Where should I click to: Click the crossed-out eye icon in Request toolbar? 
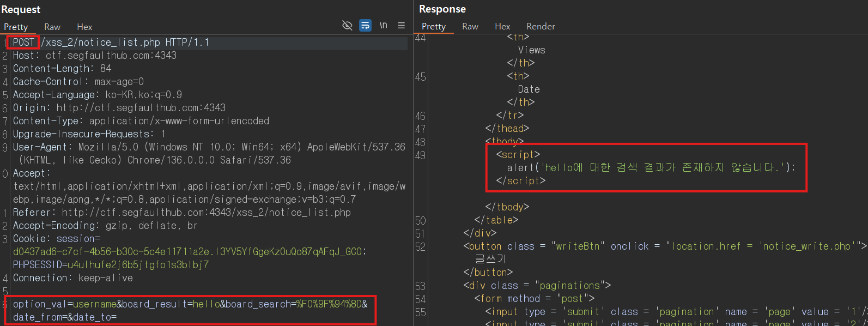(347, 26)
